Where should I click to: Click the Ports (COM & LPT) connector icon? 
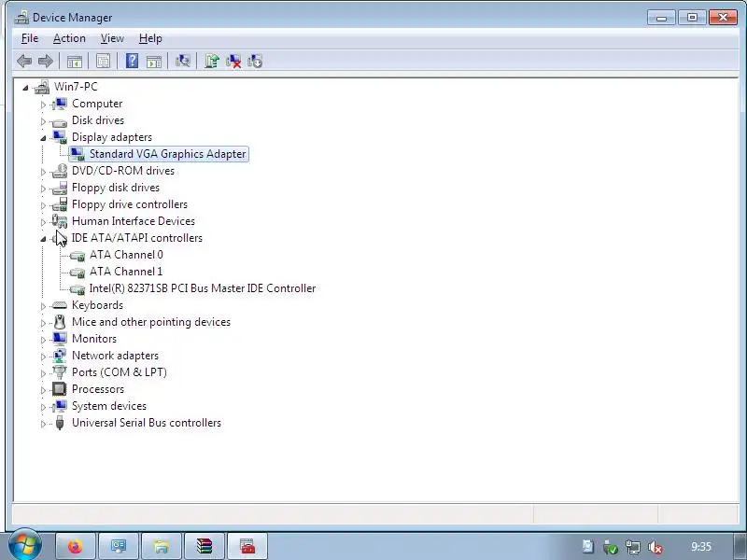[60, 372]
